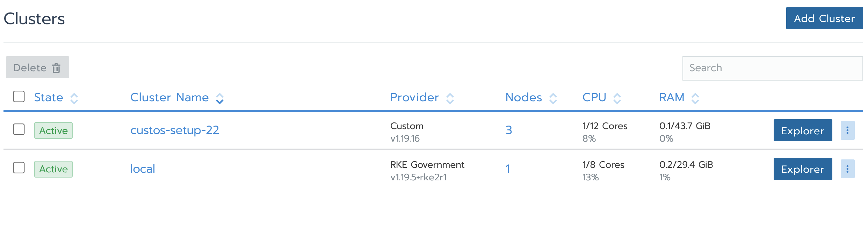Click the Provider column sort arrows

450,98
